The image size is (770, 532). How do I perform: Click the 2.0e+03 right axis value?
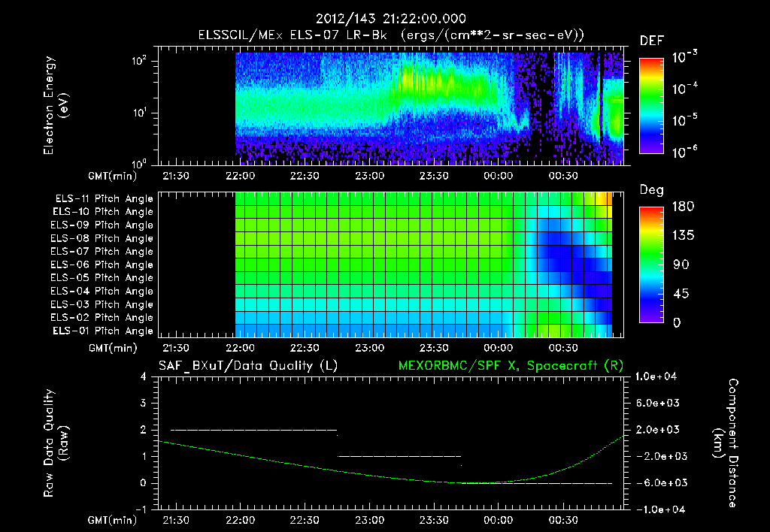tap(658, 430)
